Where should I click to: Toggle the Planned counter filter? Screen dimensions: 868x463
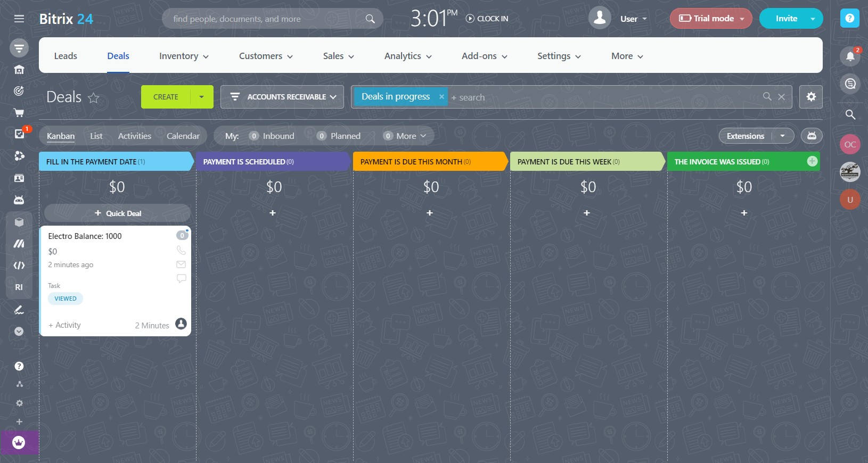pyautogui.click(x=339, y=136)
